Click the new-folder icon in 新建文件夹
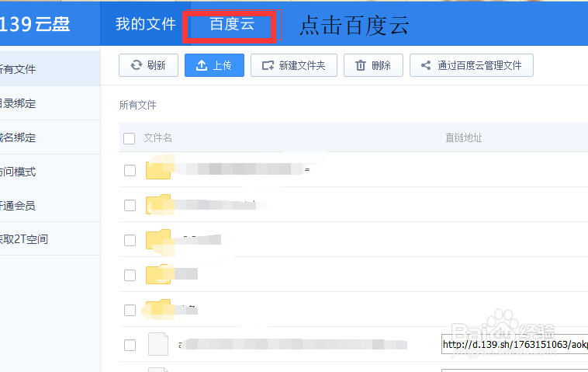 [x=268, y=65]
